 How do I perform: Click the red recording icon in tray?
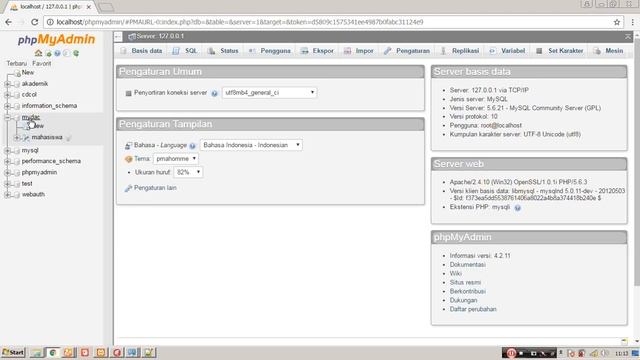click(x=511, y=353)
